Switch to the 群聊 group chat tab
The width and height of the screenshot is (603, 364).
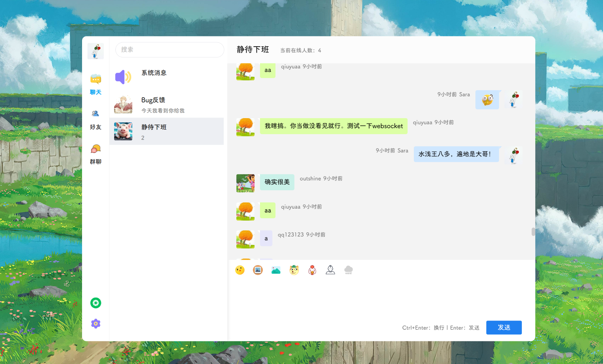[96, 154]
